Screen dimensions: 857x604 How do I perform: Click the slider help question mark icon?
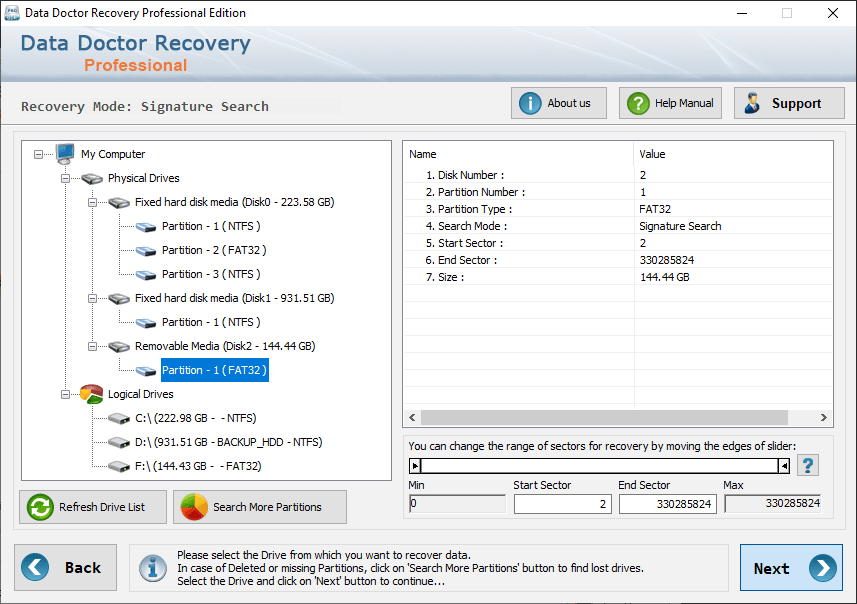pyautogui.click(x=808, y=466)
